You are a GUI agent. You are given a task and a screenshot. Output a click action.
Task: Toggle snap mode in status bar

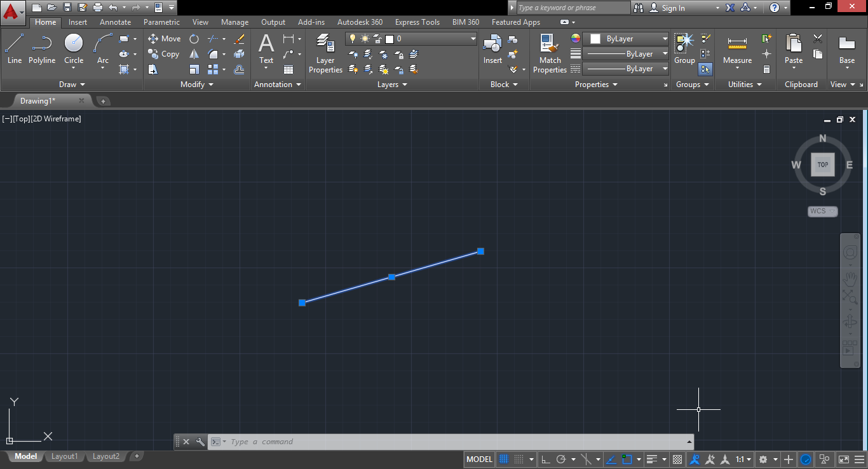click(519, 459)
